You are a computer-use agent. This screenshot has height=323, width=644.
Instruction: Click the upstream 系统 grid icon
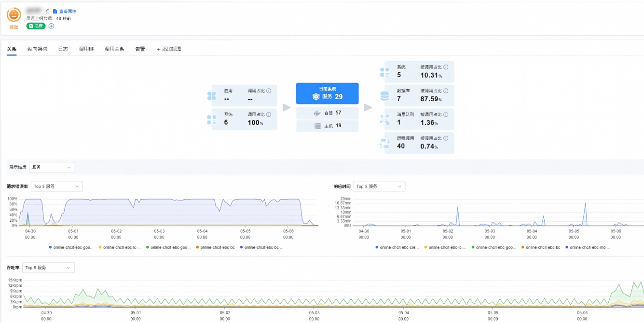[212, 120]
